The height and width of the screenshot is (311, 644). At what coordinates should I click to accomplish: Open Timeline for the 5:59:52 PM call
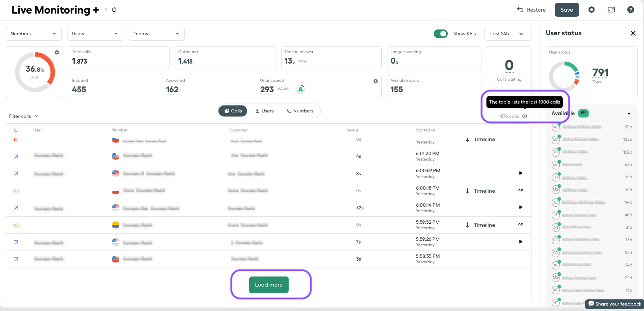481,225
